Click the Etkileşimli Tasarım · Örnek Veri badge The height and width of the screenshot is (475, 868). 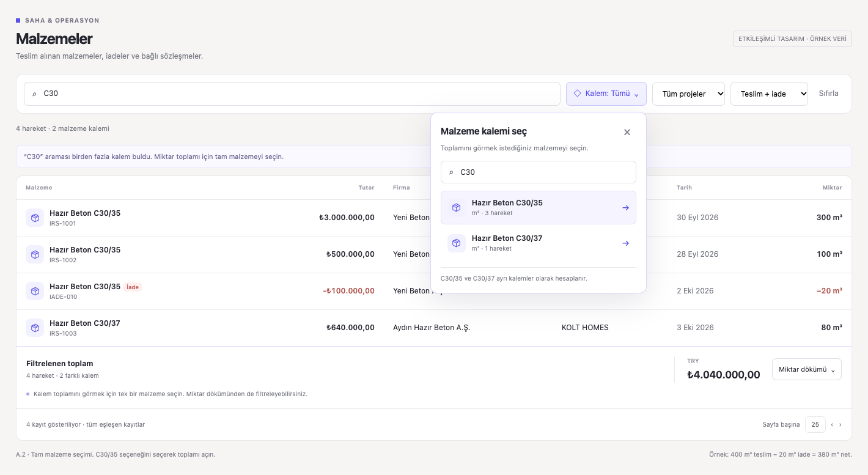(x=792, y=39)
